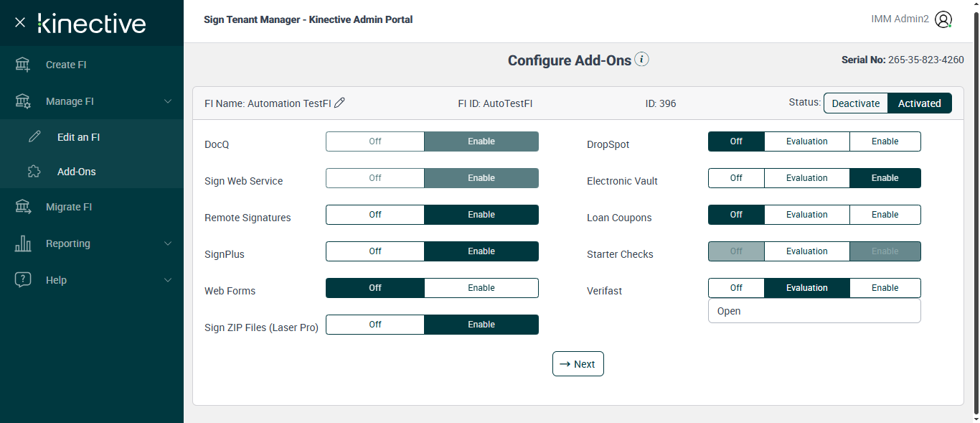
Task: Click the Migrate FI bank arrow icon
Action: tap(23, 207)
